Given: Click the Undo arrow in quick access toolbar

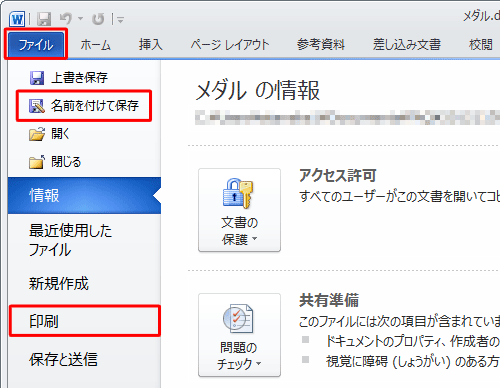Looking at the screenshot, I should (66, 19).
